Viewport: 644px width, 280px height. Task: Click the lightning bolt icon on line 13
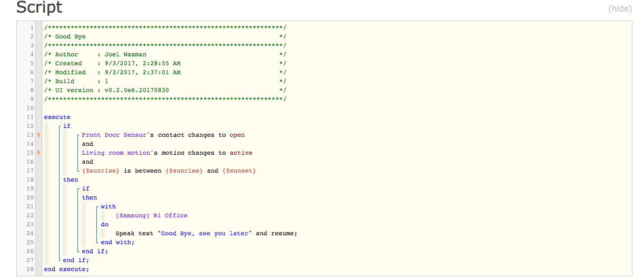pos(38,135)
